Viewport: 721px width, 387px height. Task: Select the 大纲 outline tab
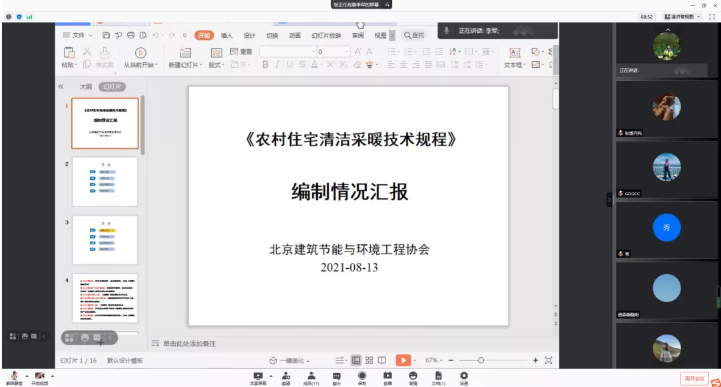86,86
